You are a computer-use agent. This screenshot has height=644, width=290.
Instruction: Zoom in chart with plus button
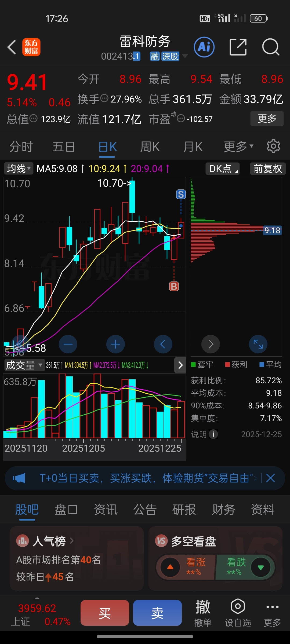tap(115, 344)
